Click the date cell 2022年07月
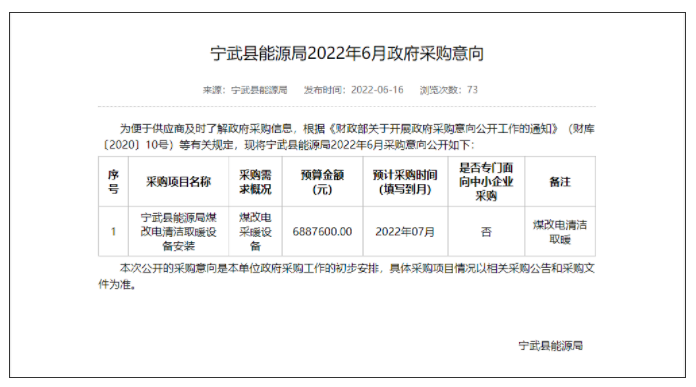Screen dimensions: 696x387 tap(405, 232)
